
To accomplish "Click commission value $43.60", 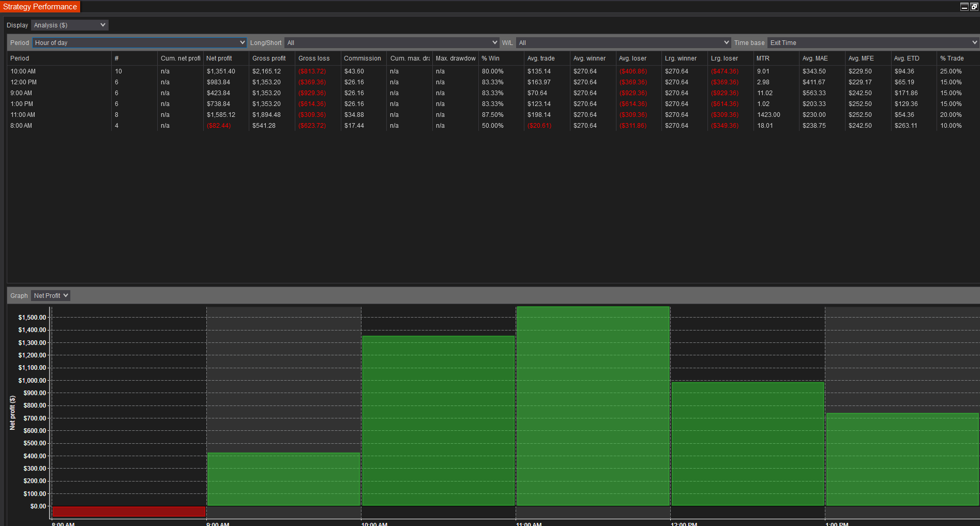I will 354,71.
